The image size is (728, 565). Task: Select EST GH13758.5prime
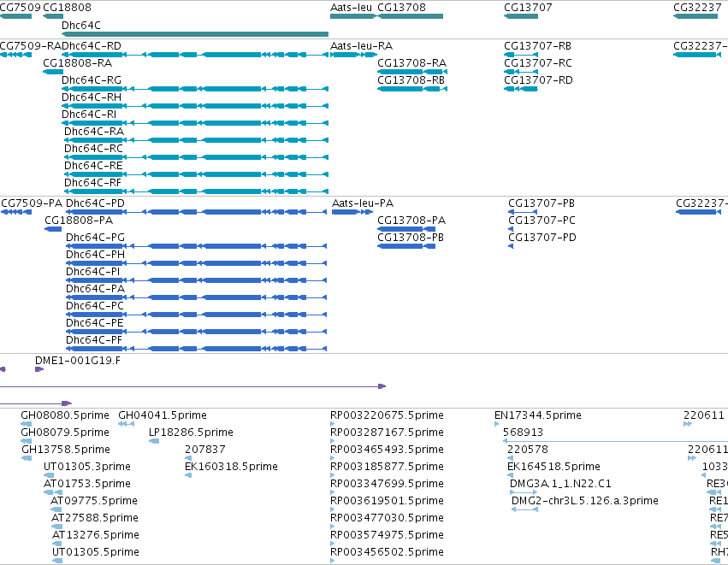[x=27, y=458]
